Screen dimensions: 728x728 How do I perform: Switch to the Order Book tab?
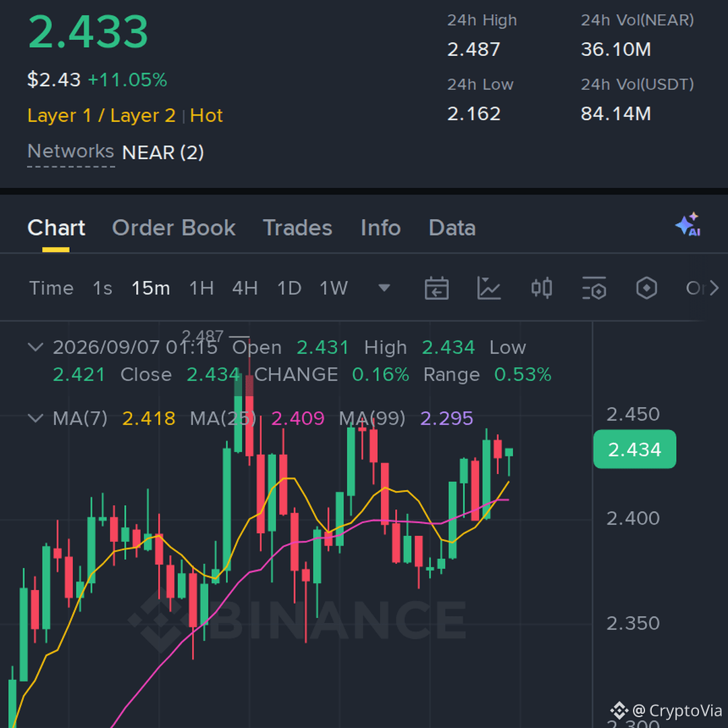(x=174, y=228)
